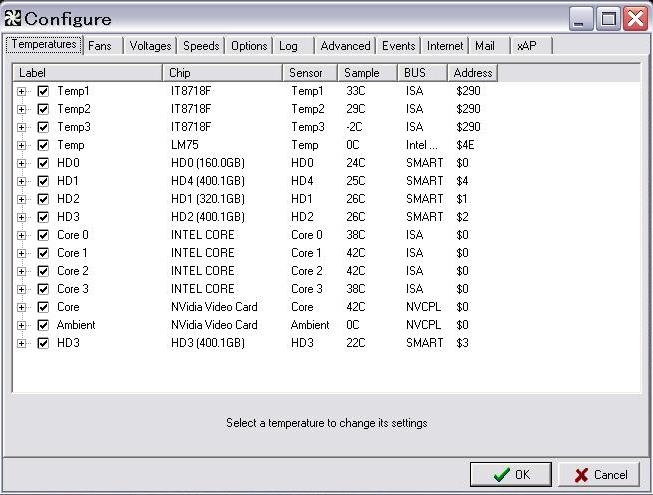653x495 pixels.
Task: Select the HD0 (160.0GB) chip cell
Action: (208, 163)
